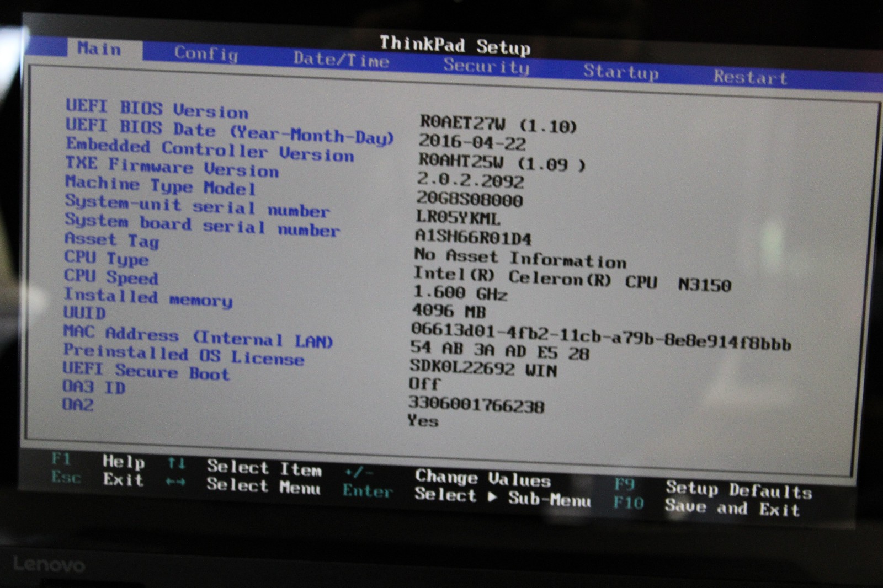
Task: Click the OA2 value Yes
Action: click(x=423, y=421)
